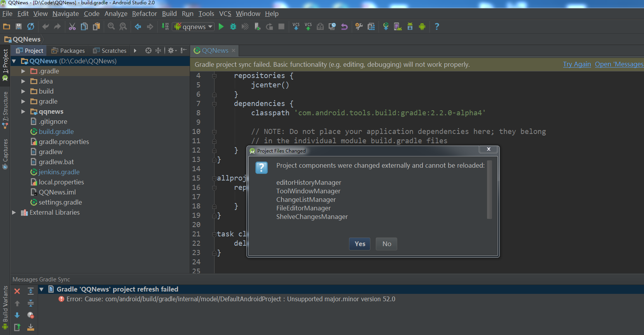Expand the External Libraries node

[14, 212]
